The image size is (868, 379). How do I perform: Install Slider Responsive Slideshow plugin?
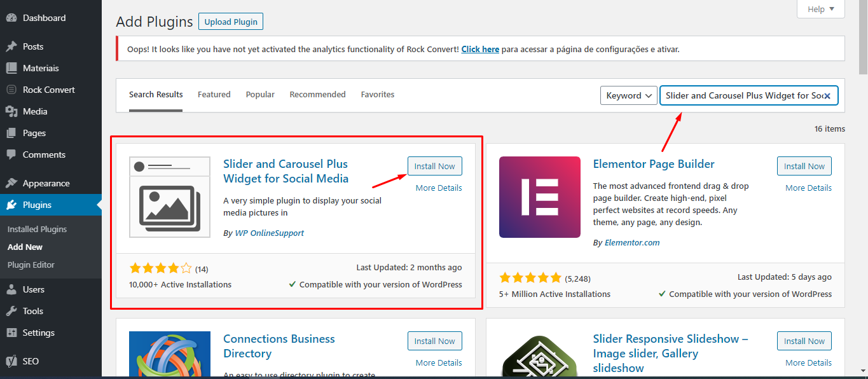[x=804, y=341]
